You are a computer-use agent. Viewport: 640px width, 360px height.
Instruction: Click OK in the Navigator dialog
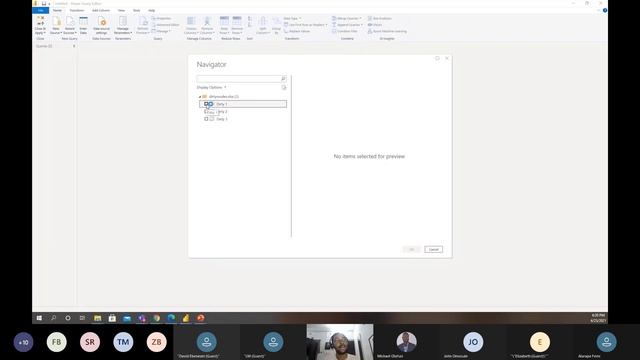411,249
